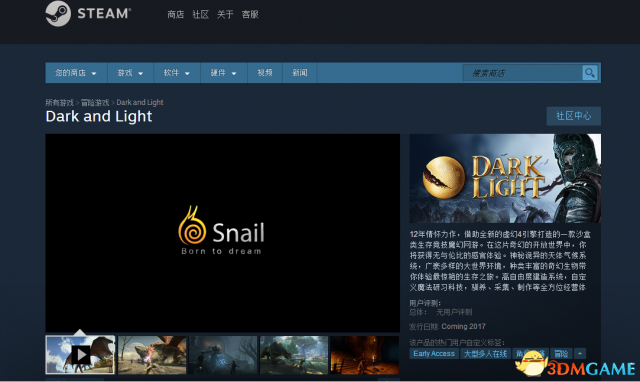Viewport: 640px width, 382px height.
Task: Select the orange-lit dungeon screenshot thumbnail
Action: 365,355
